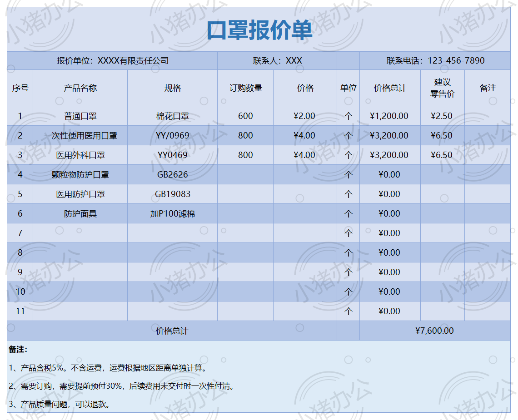Click the 建议零售价 column header
518x420 pixels.
pos(443,88)
